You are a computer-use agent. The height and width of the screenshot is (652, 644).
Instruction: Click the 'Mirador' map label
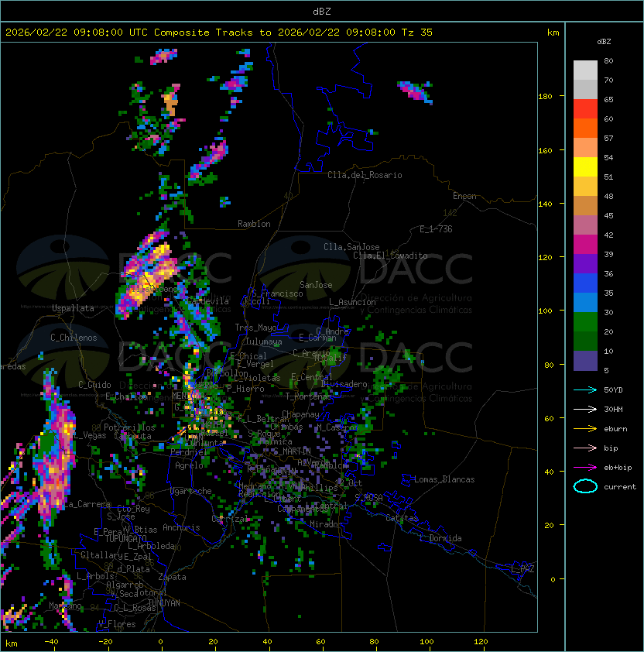[x=327, y=524]
